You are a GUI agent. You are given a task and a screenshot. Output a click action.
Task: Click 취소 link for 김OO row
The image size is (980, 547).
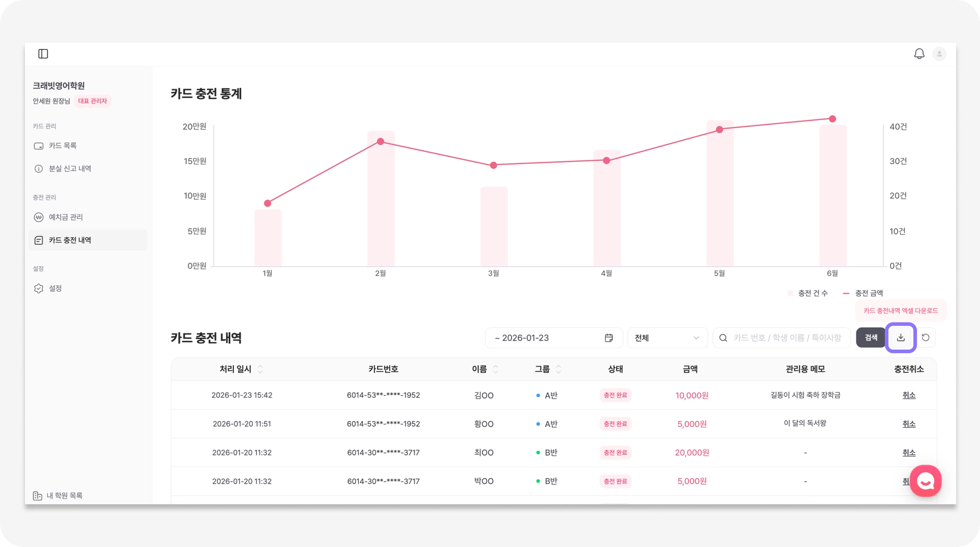[908, 395]
